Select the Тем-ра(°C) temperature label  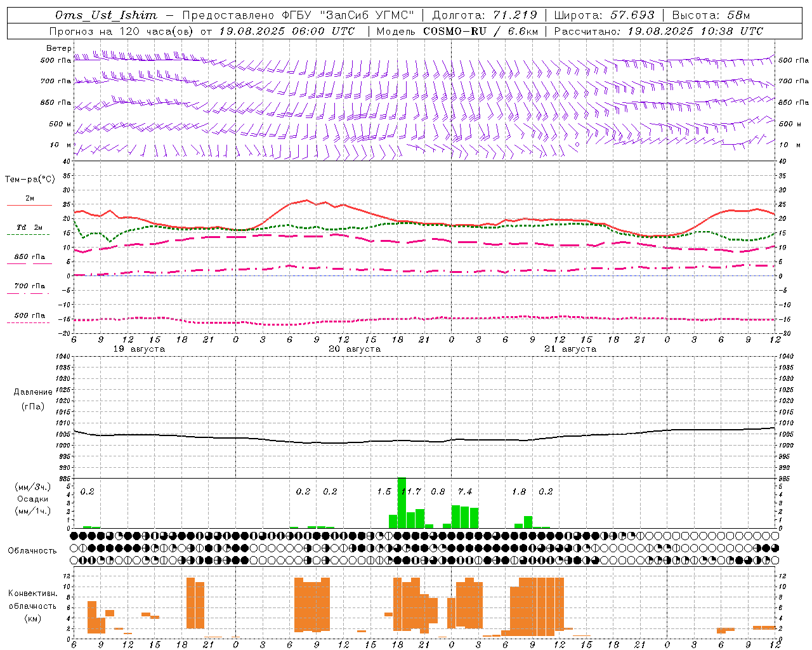click(x=30, y=180)
